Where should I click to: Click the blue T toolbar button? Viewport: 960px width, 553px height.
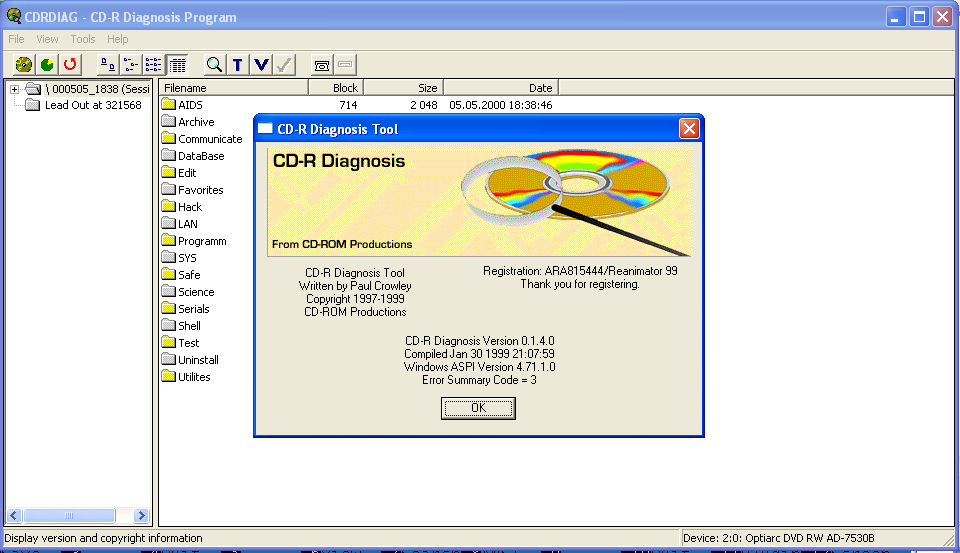click(238, 65)
